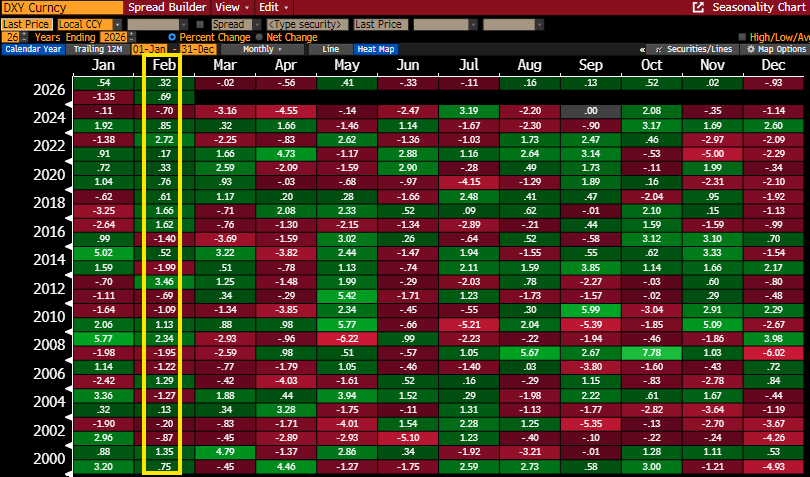Collapse panel with double-chevron icon
Image resolution: width=810 pixels, height=477 pixels.
pos(640,49)
